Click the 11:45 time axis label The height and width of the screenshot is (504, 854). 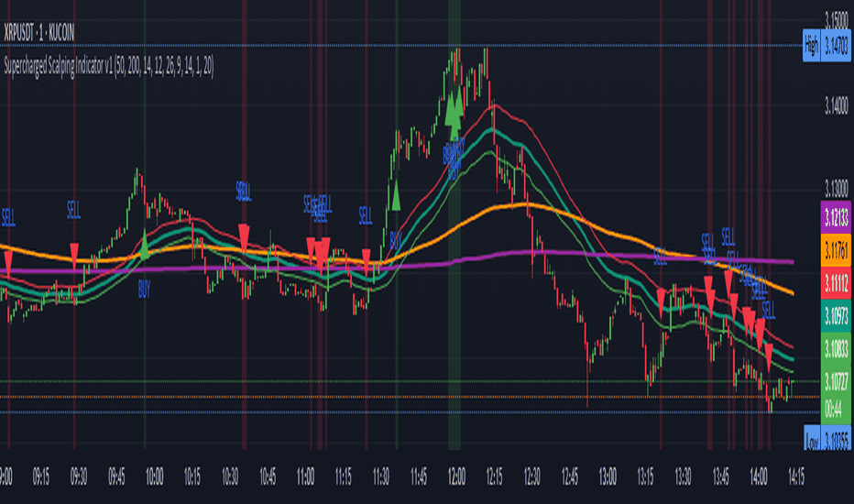[418, 477]
